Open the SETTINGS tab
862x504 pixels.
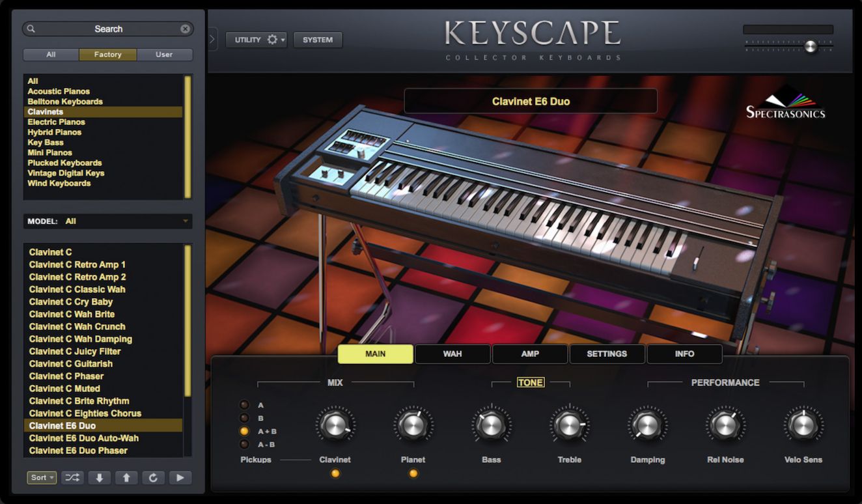click(607, 354)
